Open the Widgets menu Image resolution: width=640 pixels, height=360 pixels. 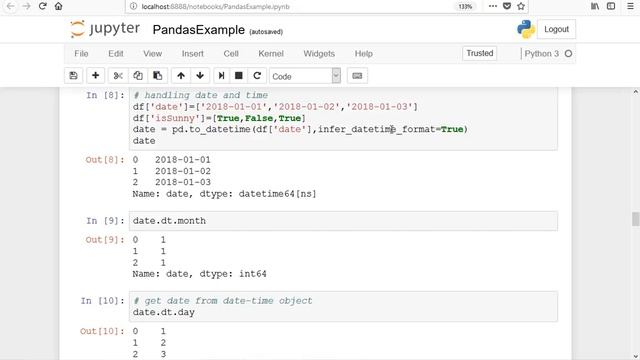[319, 53]
